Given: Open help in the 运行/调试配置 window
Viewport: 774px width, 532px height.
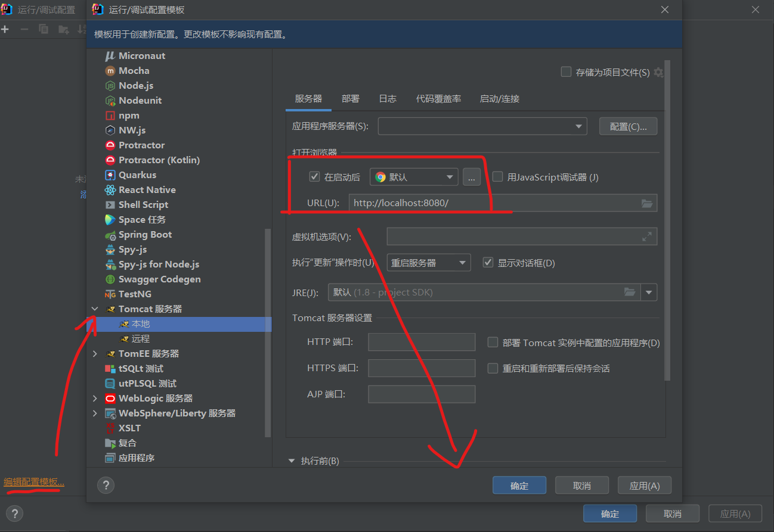Looking at the screenshot, I should (14, 514).
